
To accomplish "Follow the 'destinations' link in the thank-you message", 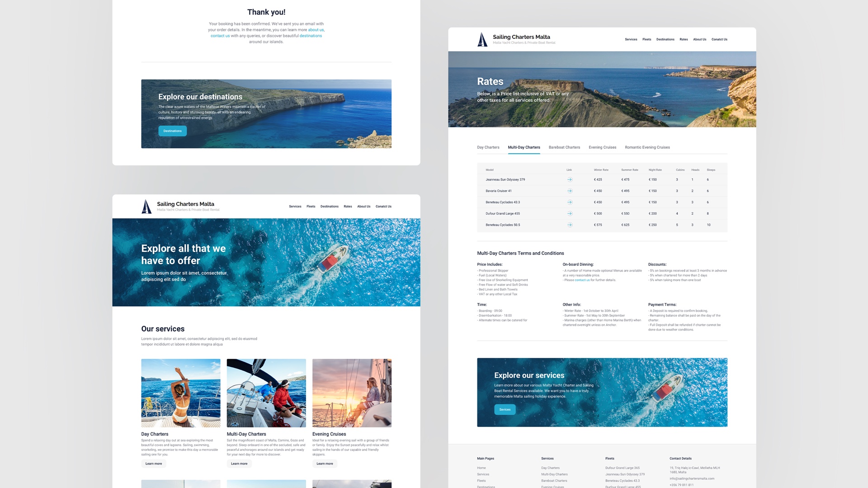I will click(311, 36).
